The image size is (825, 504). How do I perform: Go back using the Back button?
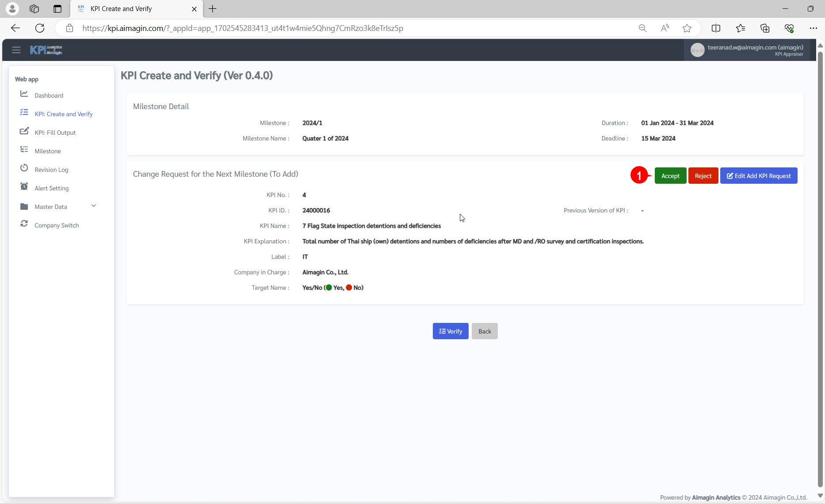point(485,331)
